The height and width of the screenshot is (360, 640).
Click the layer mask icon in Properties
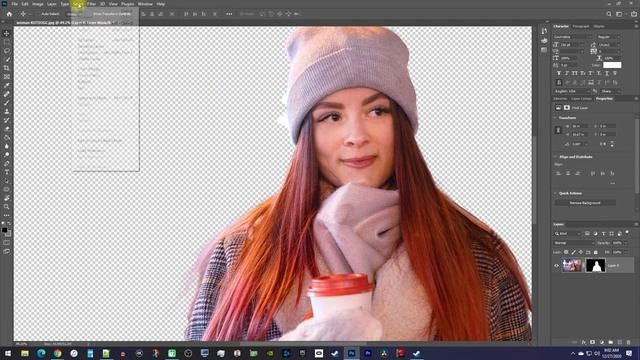coord(567,108)
